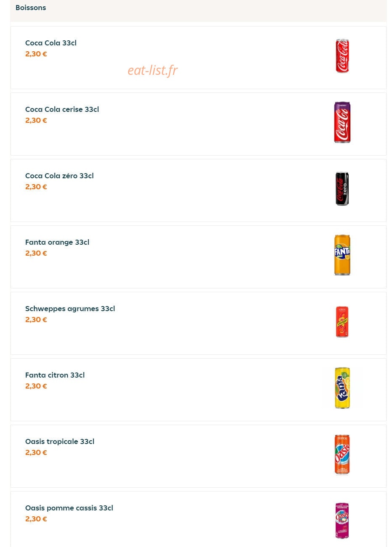
Task: Click the Schweppes agrumes can thumbnail
Action: coord(342,322)
